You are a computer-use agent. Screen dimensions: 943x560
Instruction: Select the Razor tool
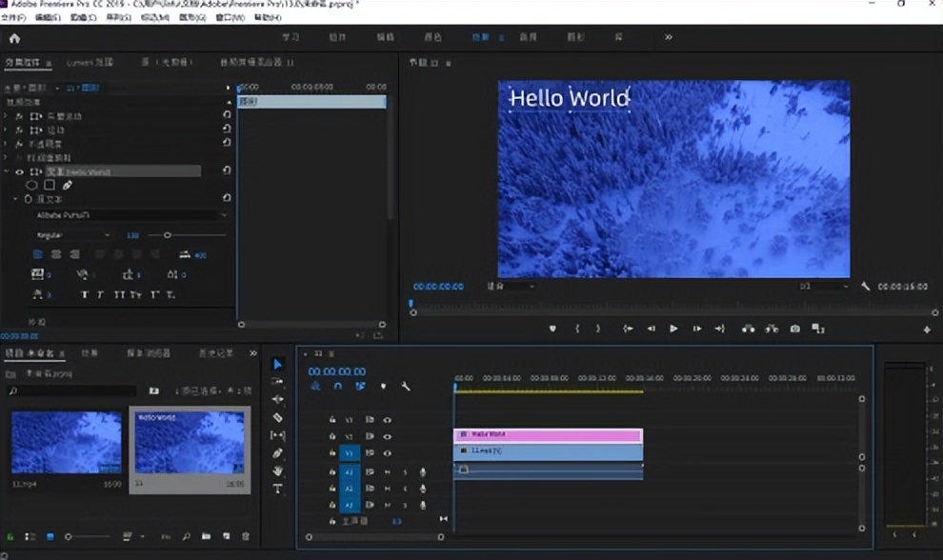pyautogui.click(x=278, y=417)
